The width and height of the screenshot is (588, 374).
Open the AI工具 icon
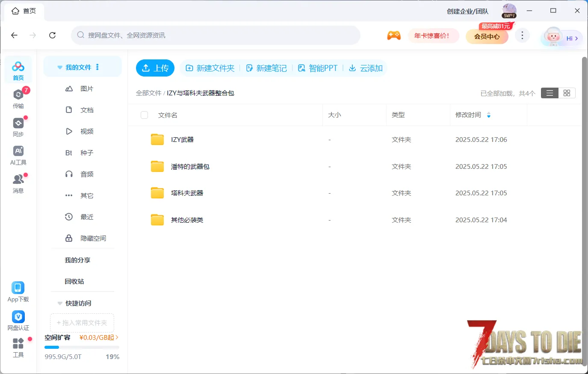[x=18, y=155]
